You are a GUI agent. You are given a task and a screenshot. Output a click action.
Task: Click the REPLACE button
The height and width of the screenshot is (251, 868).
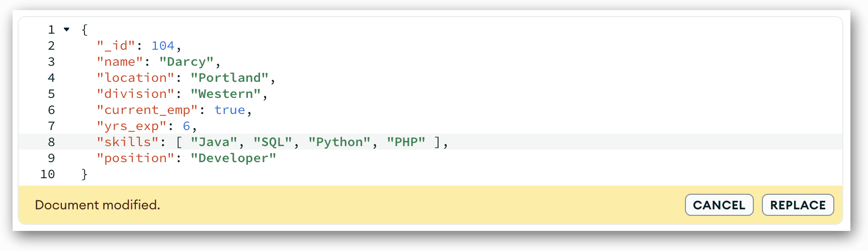point(798,205)
